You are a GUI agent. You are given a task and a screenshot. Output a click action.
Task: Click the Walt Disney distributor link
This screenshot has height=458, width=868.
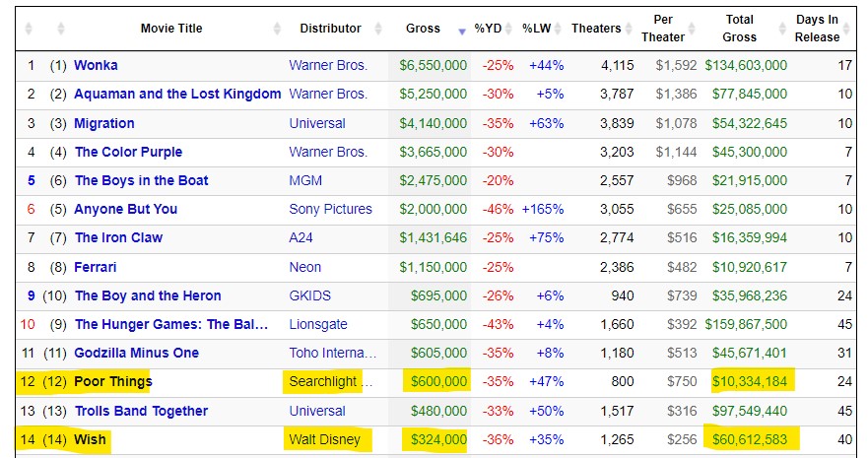324,439
